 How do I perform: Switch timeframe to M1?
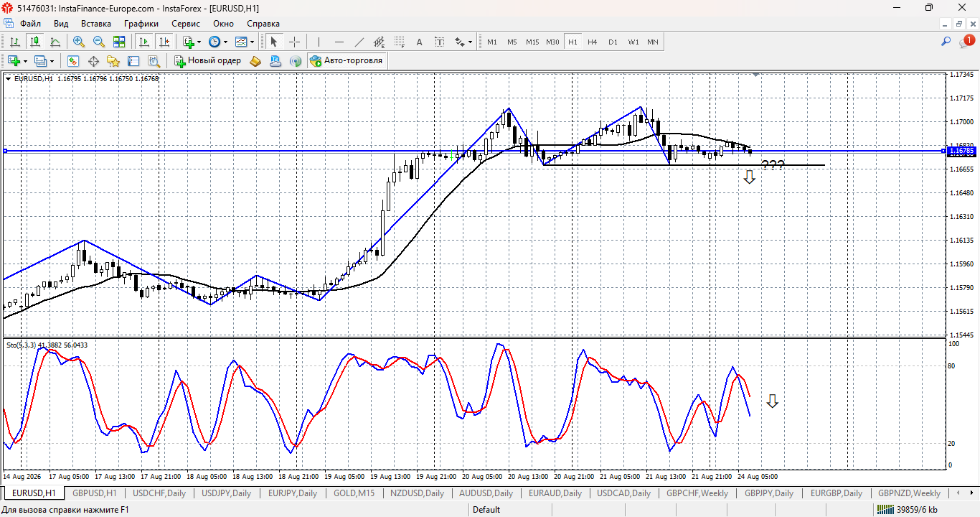pos(492,42)
